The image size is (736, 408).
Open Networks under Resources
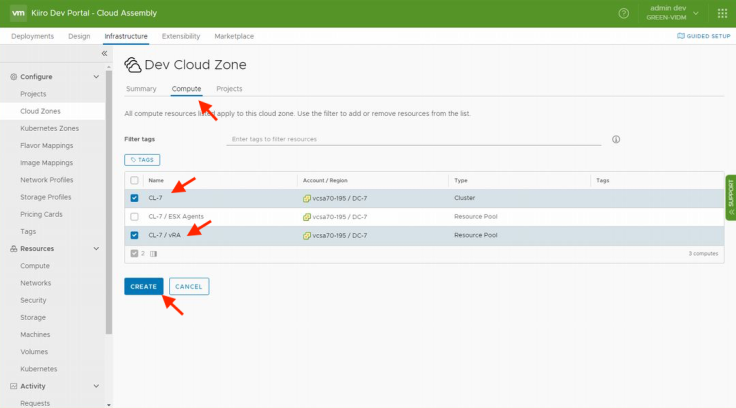point(36,283)
